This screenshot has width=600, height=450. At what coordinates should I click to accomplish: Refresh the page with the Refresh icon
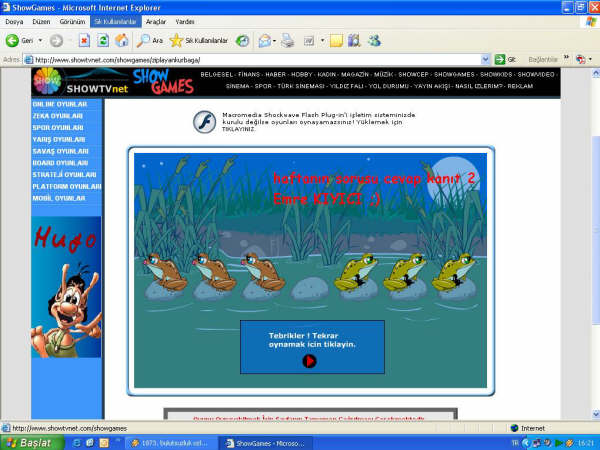click(x=102, y=40)
